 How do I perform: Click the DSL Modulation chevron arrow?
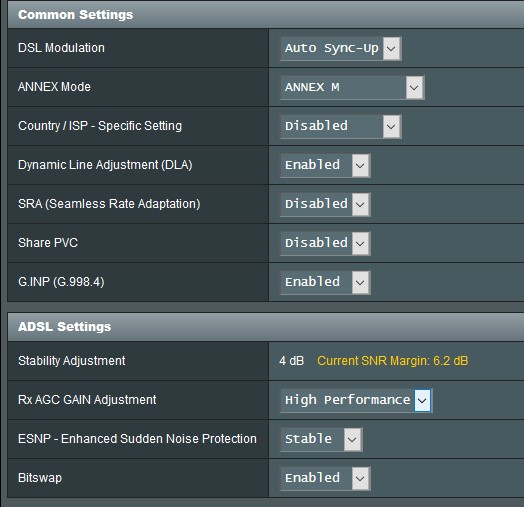(x=391, y=48)
